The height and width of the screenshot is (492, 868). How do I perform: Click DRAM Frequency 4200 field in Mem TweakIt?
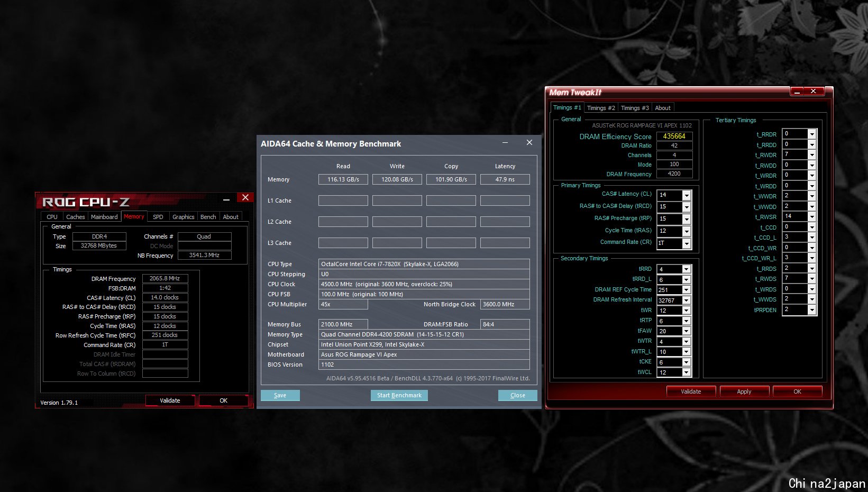pos(674,174)
